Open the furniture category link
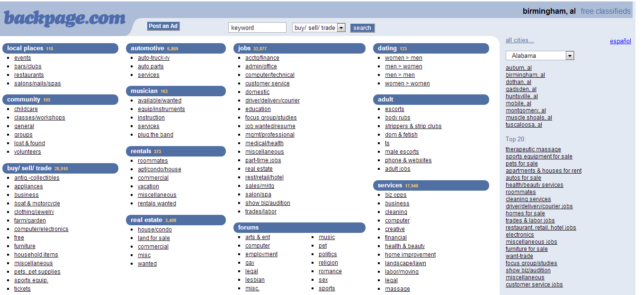The image size is (644, 295). coord(25,246)
